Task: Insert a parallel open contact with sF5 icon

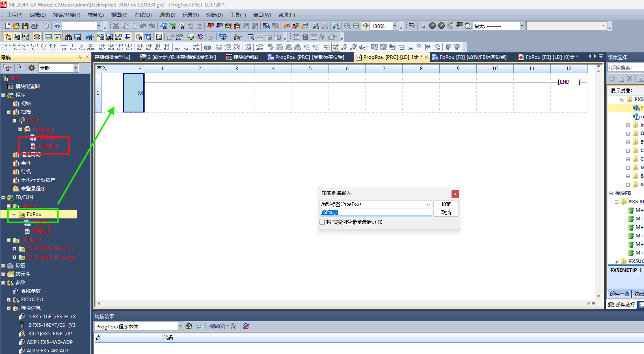Action: 17,47
